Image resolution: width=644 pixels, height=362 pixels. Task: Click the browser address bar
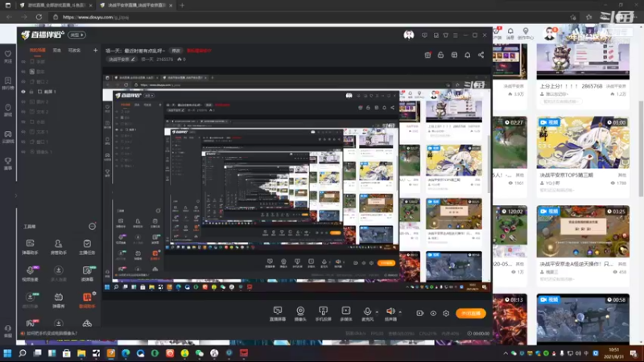[308, 17]
